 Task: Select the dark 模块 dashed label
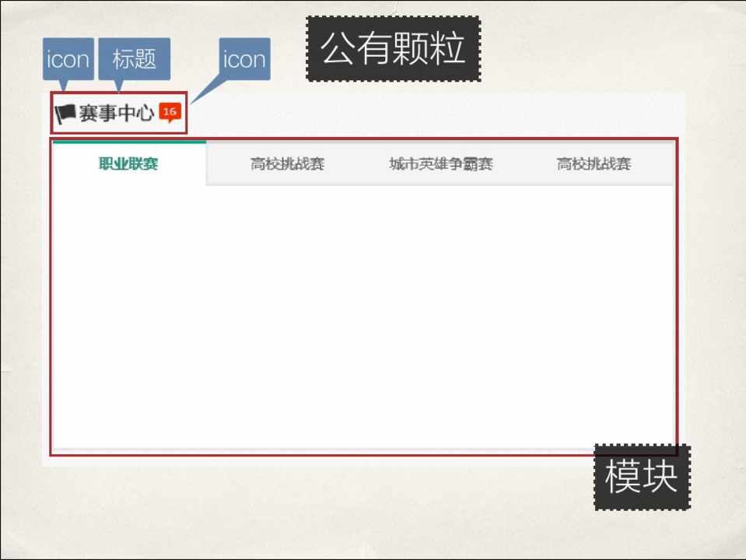coord(641,477)
